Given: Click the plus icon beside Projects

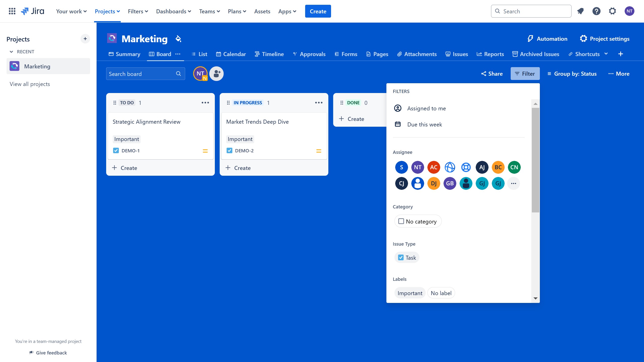Looking at the screenshot, I should point(85,39).
